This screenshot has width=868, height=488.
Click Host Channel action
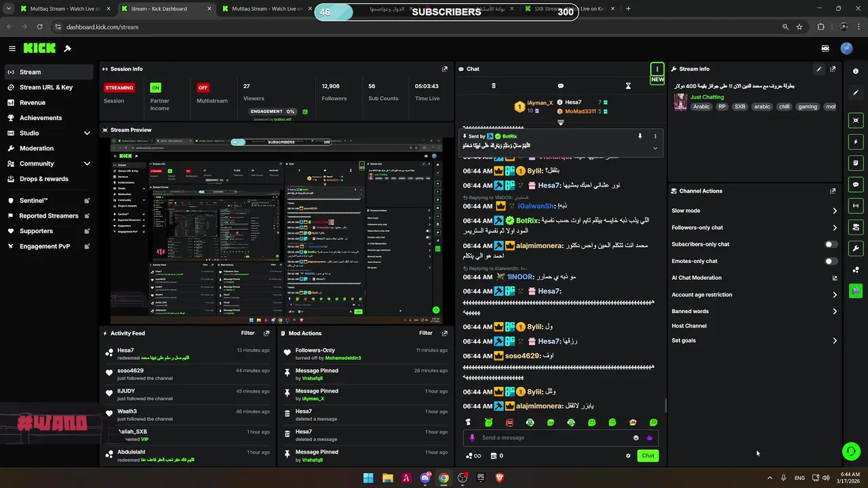(x=689, y=326)
